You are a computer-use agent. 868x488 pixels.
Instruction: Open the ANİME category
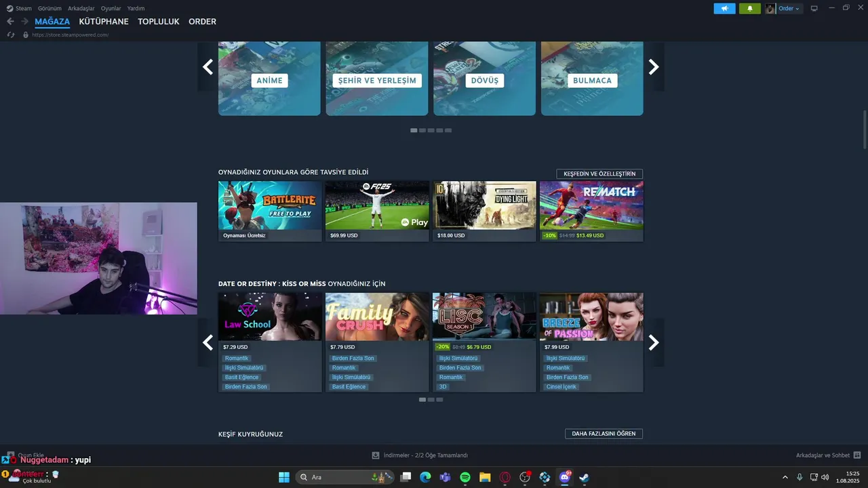269,79
